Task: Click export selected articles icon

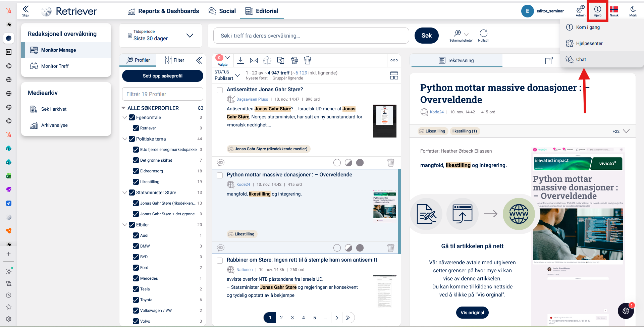Action: pyautogui.click(x=281, y=60)
